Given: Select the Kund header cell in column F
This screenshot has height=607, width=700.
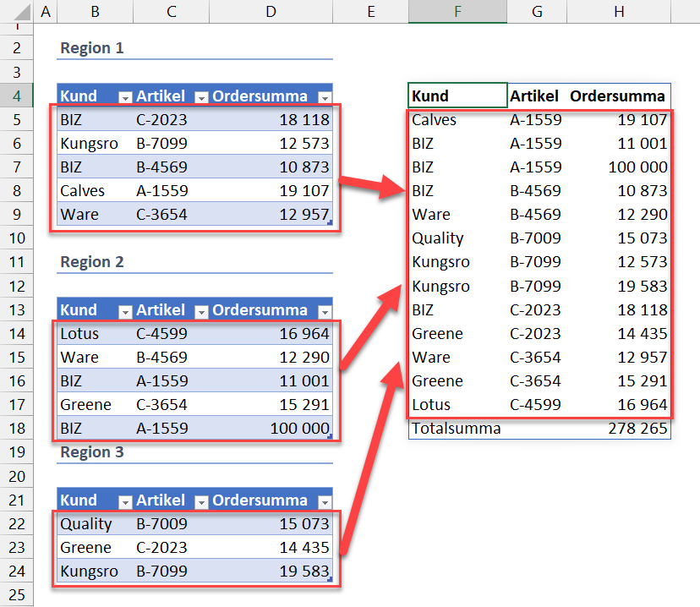Looking at the screenshot, I should pos(457,96).
